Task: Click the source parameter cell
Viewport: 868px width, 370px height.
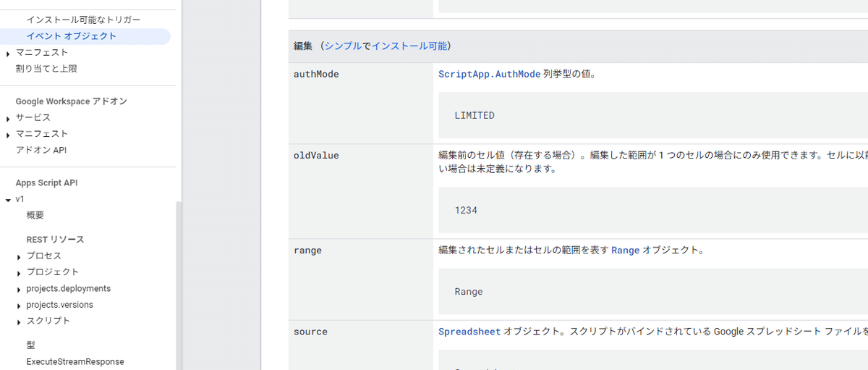Action: pos(361,345)
